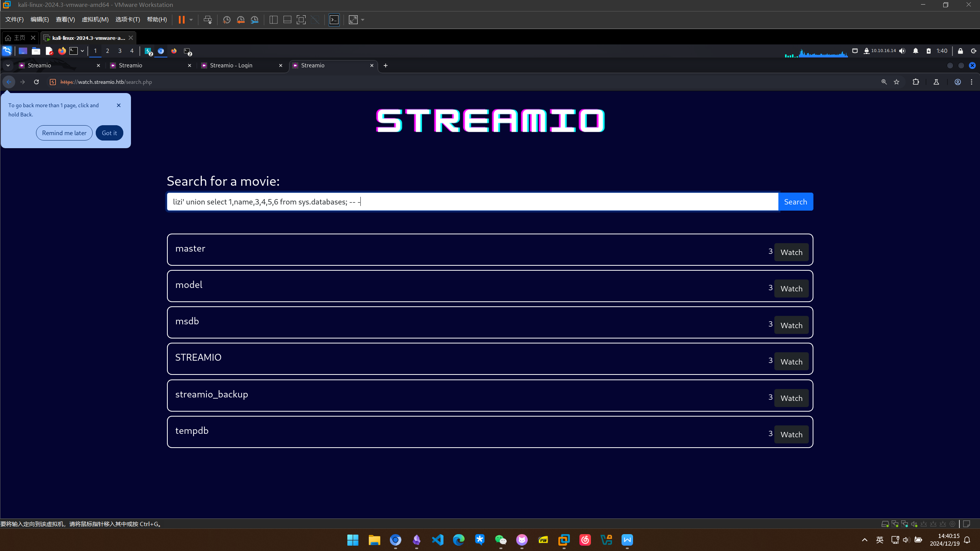Click the blue Search button
Image resolution: width=980 pixels, height=551 pixels.
[795, 202]
